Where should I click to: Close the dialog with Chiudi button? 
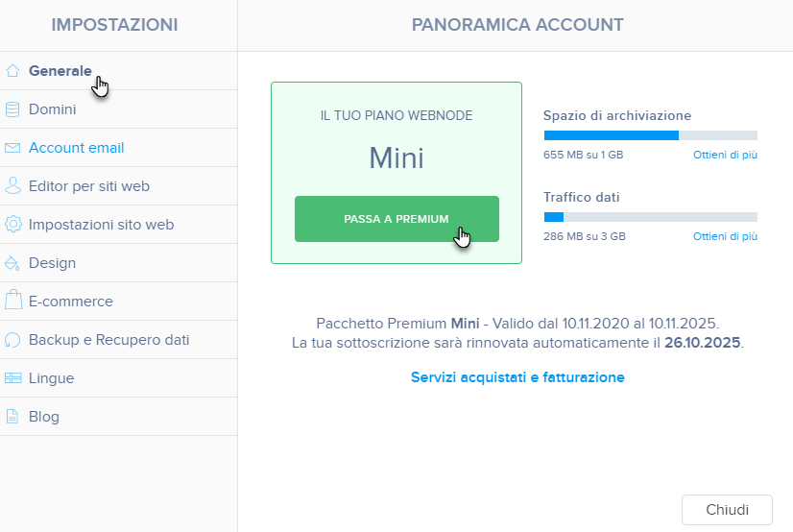(727, 510)
